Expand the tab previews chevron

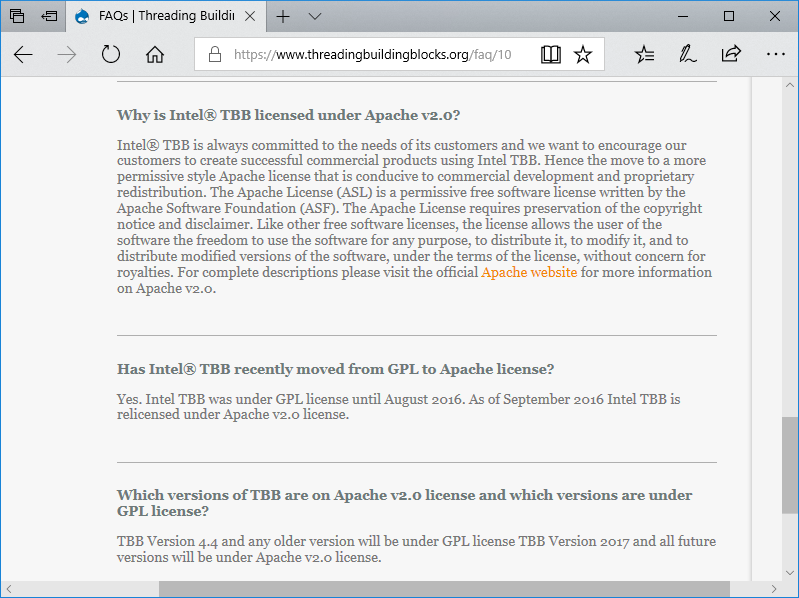pos(315,17)
